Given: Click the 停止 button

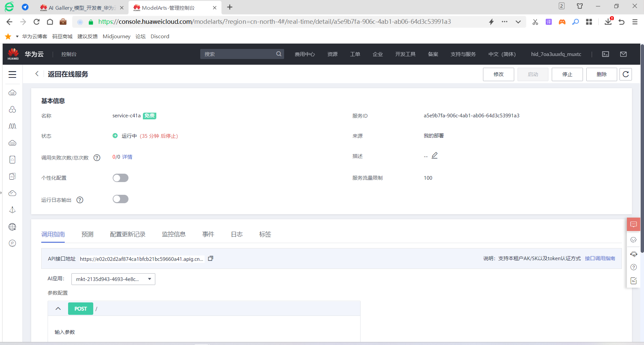Looking at the screenshot, I should click(x=567, y=74).
